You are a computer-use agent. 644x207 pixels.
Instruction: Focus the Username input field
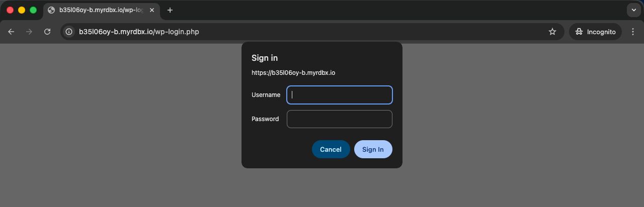click(x=340, y=95)
